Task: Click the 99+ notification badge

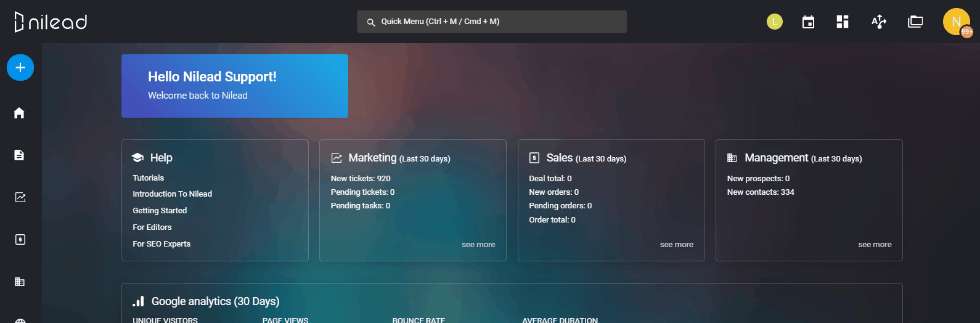Action: click(967, 31)
